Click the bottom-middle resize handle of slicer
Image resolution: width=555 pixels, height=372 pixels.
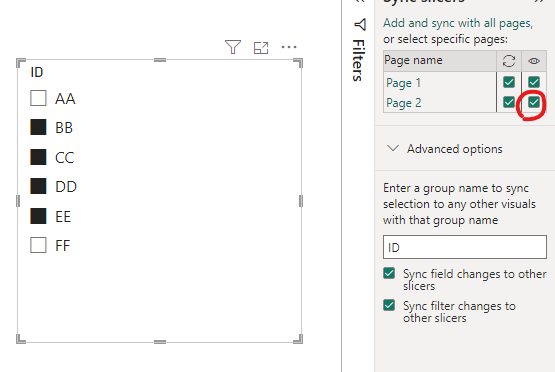point(160,342)
